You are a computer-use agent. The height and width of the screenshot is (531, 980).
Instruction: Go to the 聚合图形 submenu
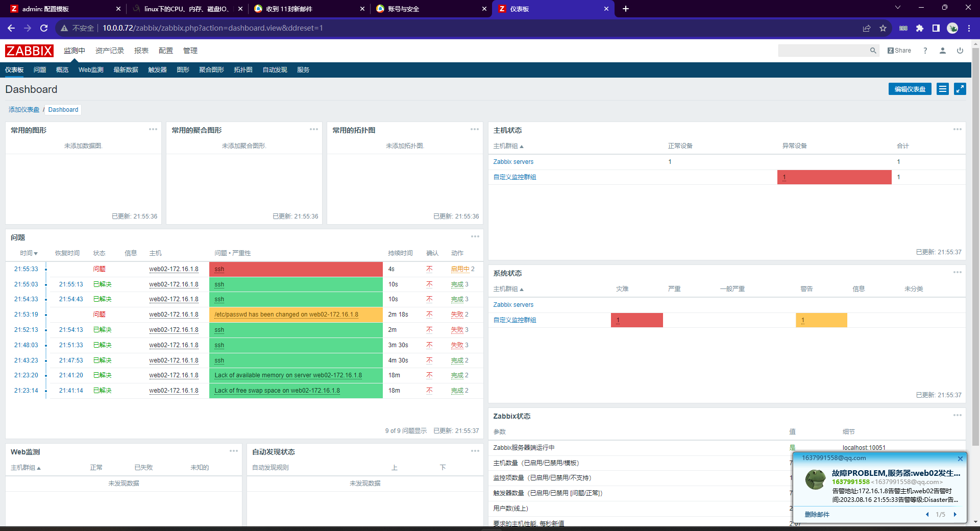click(x=211, y=70)
